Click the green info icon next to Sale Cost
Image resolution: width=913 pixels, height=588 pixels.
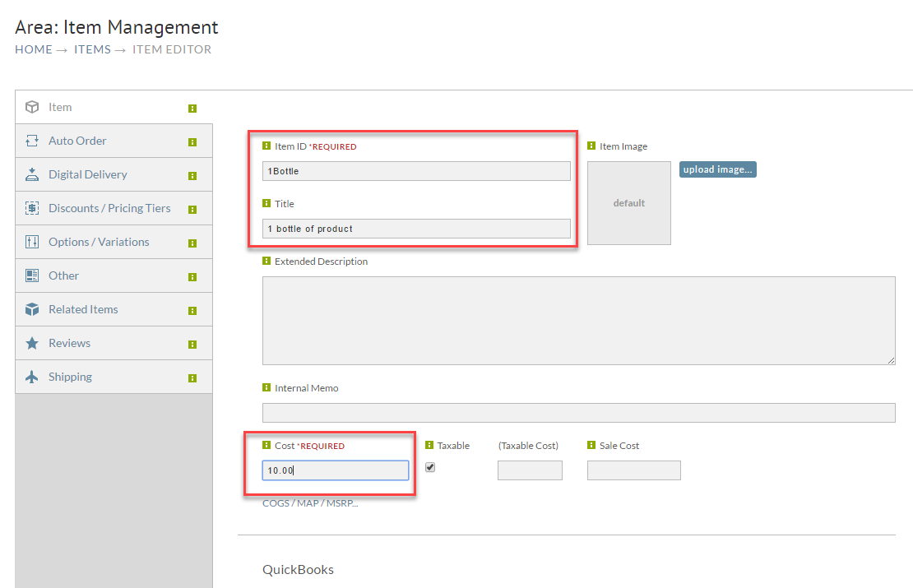pyautogui.click(x=591, y=445)
